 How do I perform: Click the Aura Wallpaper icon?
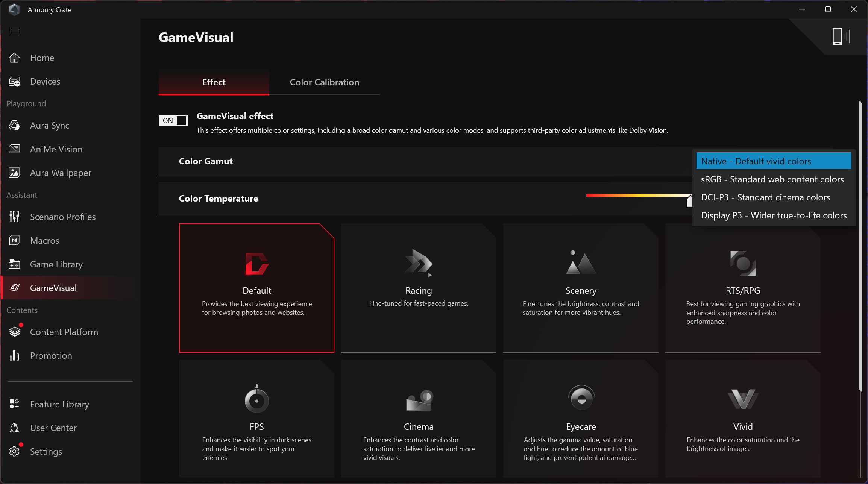coord(14,173)
